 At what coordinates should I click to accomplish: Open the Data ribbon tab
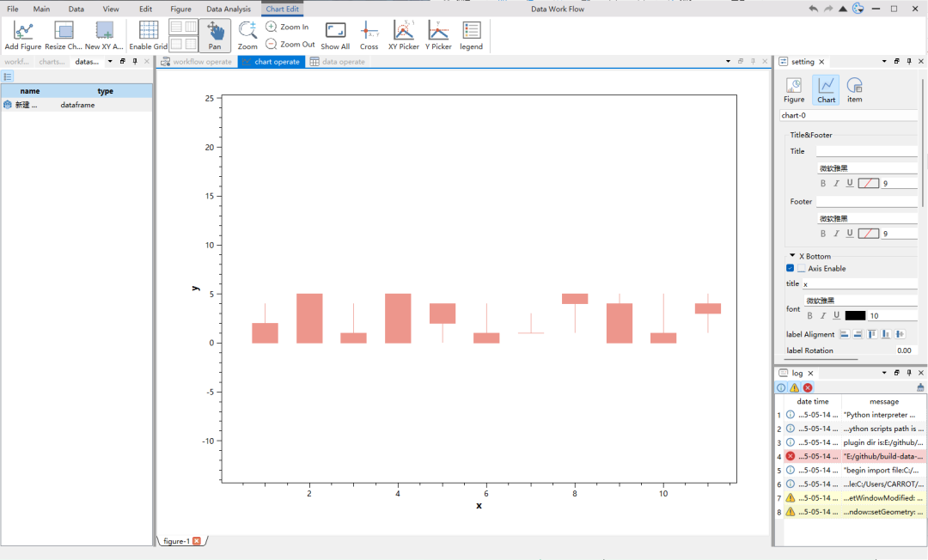click(x=76, y=9)
